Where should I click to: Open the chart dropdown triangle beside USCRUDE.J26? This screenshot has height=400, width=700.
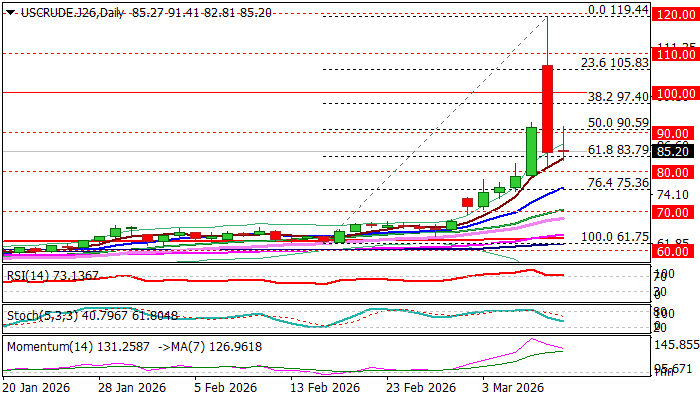(6, 10)
